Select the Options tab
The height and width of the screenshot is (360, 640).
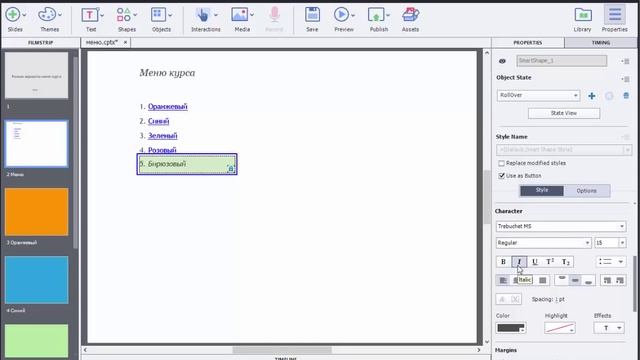point(587,191)
